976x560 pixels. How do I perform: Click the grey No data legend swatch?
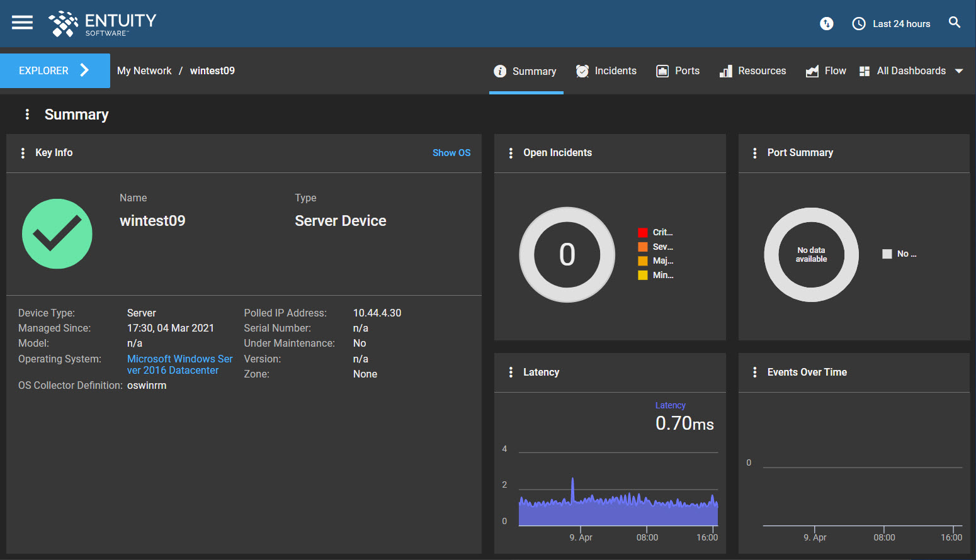coord(887,254)
